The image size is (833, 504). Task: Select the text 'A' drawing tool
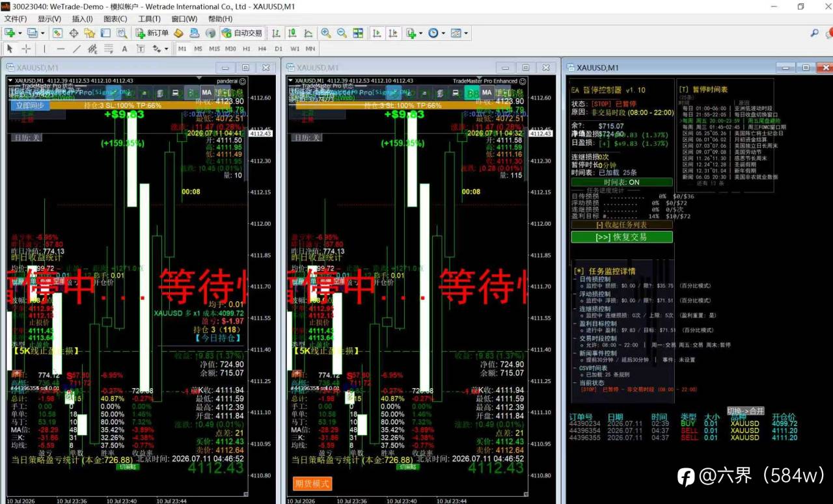click(x=124, y=49)
